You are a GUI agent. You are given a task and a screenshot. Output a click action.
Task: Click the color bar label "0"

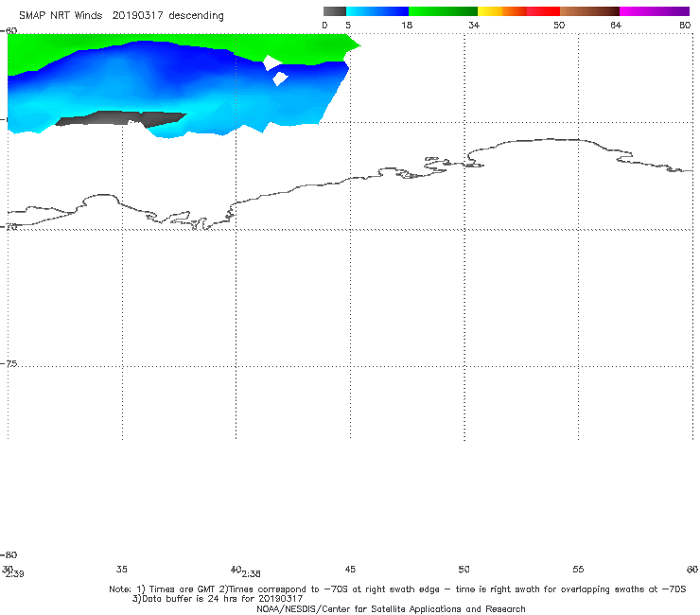point(325,25)
